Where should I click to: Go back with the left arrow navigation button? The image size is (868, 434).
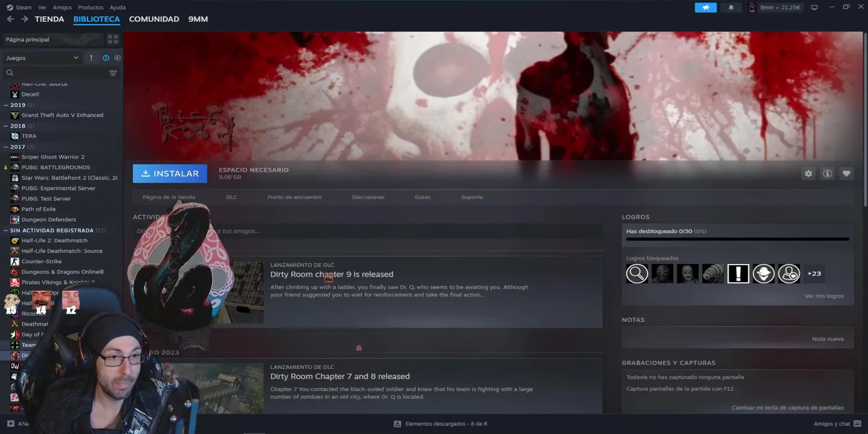(10, 19)
